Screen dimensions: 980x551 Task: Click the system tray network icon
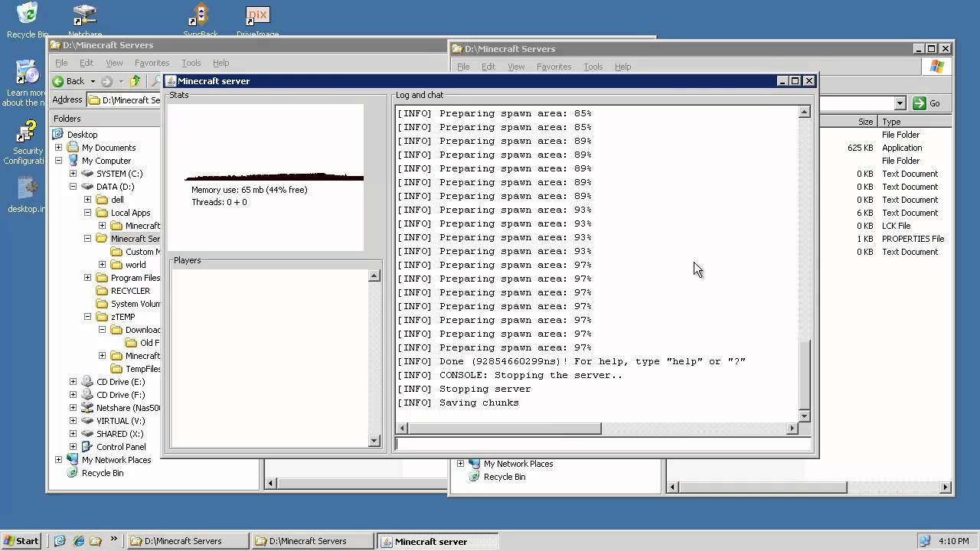tap(924, 541)
